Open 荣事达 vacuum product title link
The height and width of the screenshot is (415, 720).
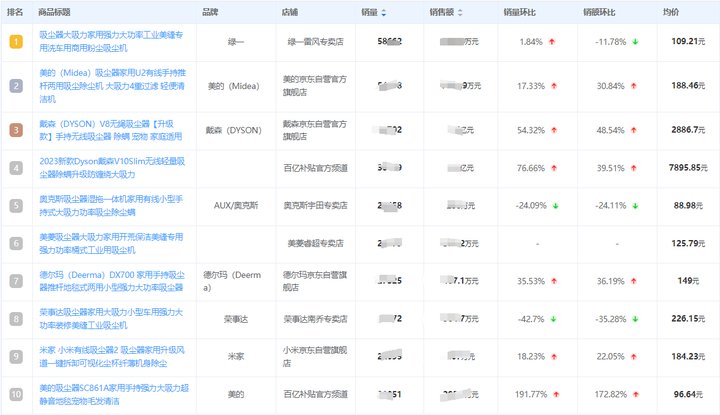[111, 319]
